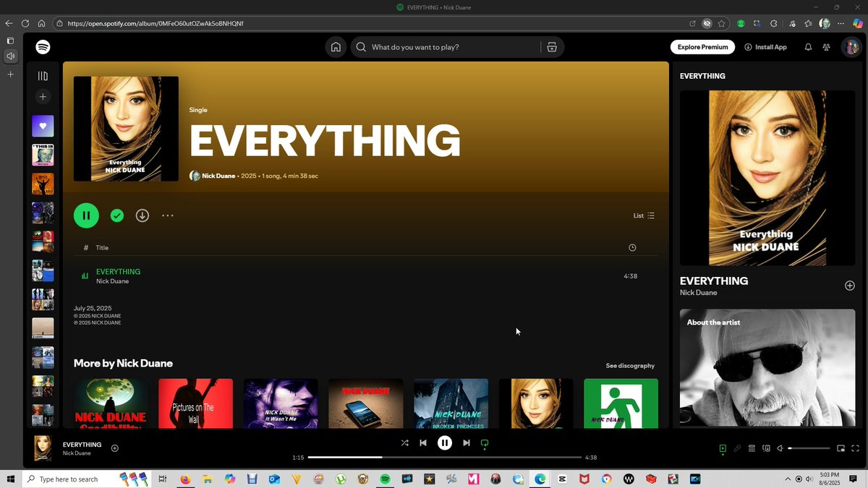Click Nick Duane under the EVERYTHING track row
This screenshot has height=488, width=868.
click(x=112, y=281)
